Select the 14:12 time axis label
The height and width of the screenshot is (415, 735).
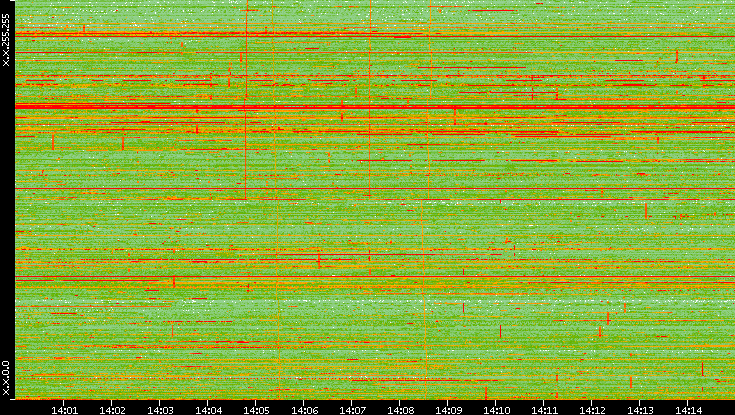pyautogui.click(x=592, y=410)
